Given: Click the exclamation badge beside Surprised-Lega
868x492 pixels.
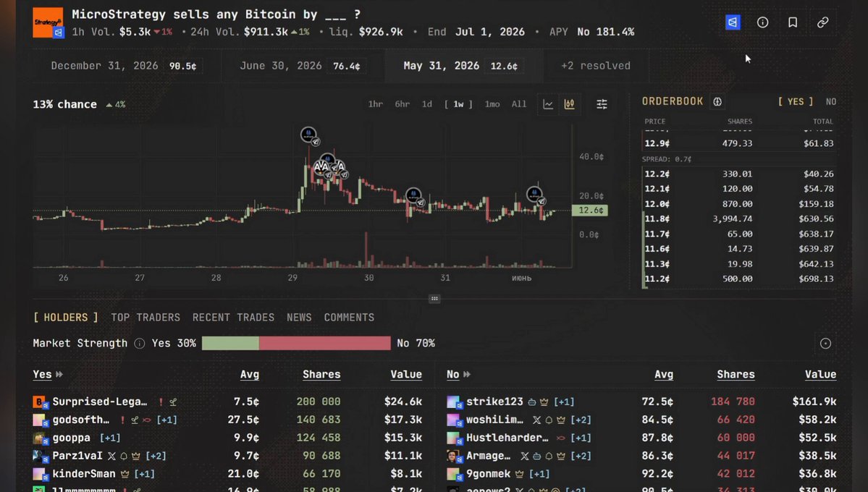Looking at the screenshot, I should point(161,402).
